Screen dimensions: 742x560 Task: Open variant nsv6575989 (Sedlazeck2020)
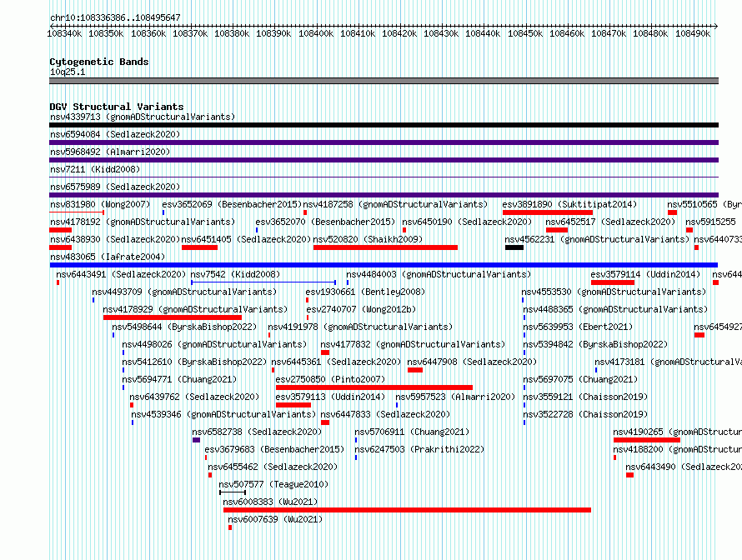pos(115,187)
